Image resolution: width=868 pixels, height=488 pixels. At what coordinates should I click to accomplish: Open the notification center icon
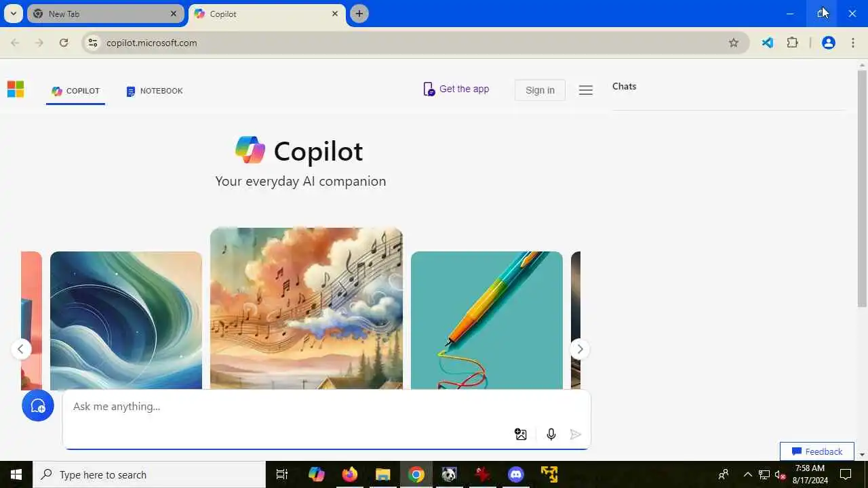846,474
